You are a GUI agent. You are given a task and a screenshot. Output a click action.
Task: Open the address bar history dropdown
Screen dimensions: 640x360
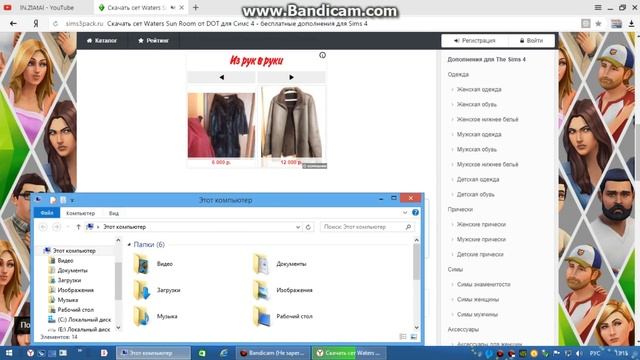298,227
